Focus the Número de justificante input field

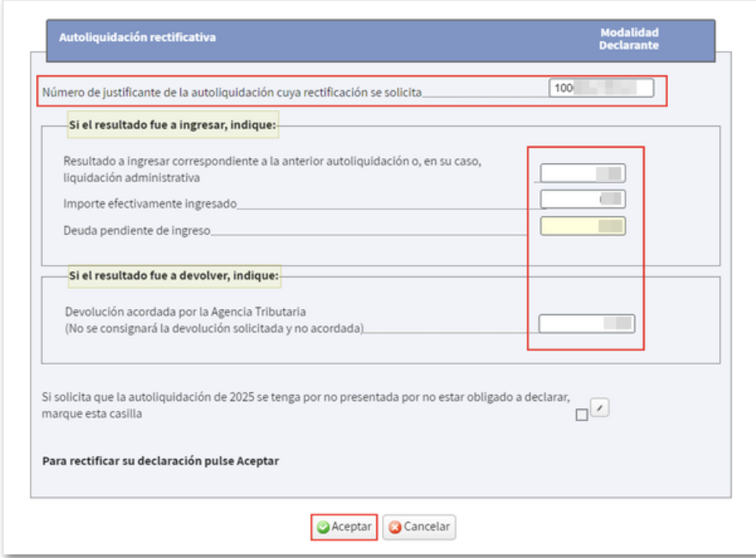click(601, 88)
